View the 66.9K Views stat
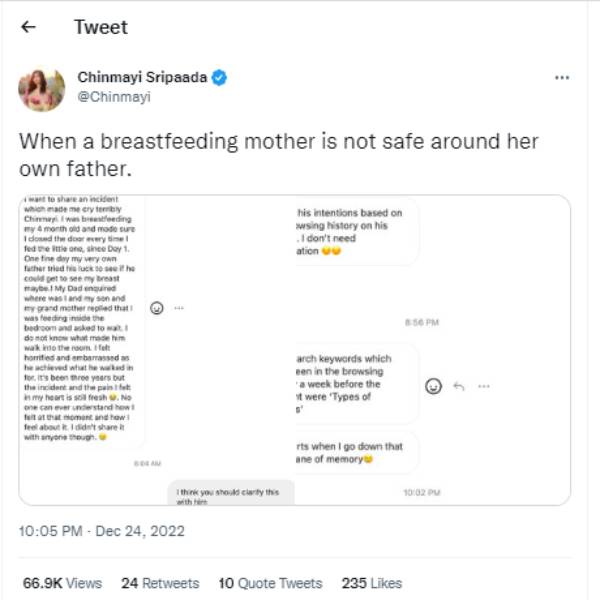 (x=62, y=583)
